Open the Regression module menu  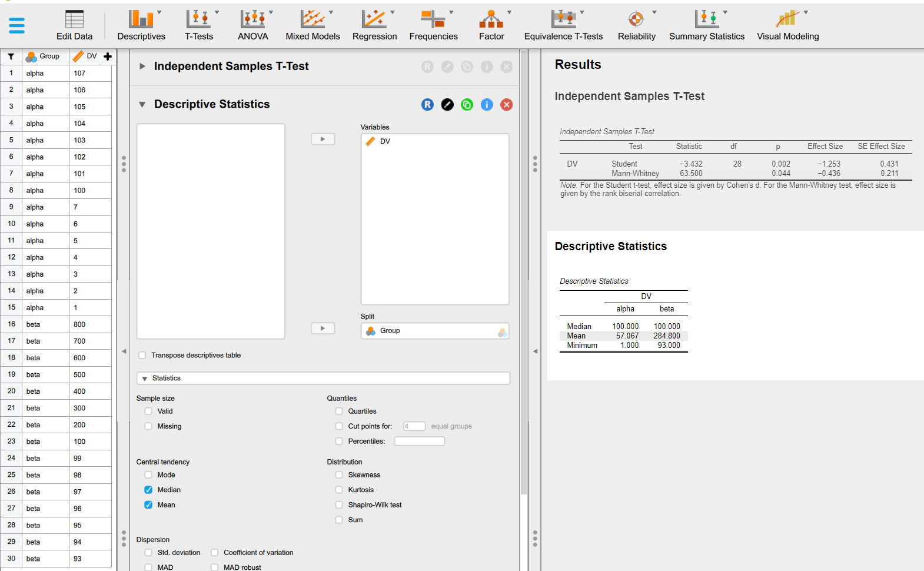click(x=374, y=25)
